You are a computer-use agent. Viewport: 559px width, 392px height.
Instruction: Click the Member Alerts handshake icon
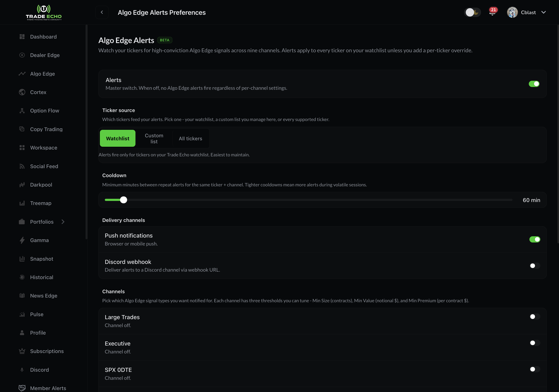point(22,388)
